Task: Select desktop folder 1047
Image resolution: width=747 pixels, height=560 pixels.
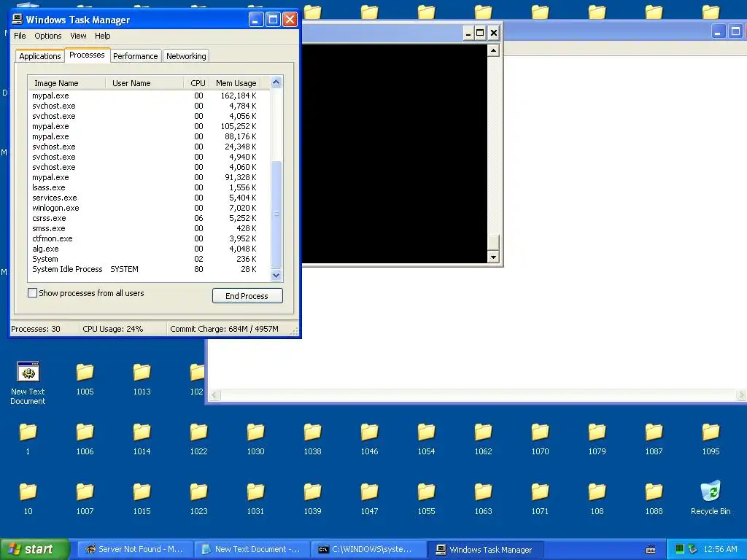Action: [x=369, y=499]
